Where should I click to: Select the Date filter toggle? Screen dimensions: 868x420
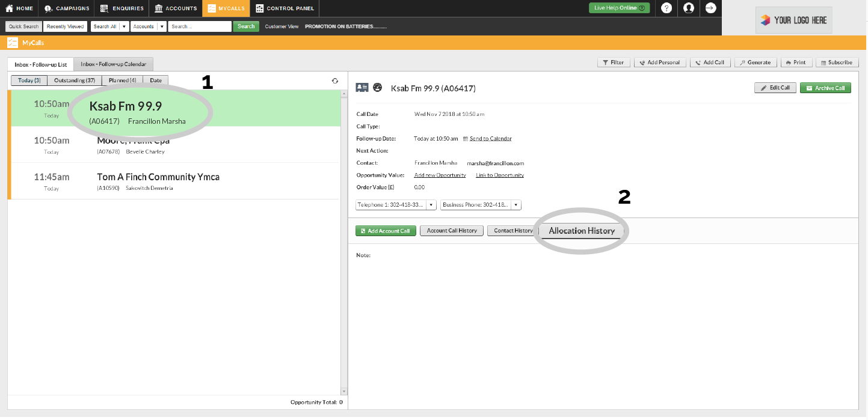pyautogui.click(x=156, y=81)
